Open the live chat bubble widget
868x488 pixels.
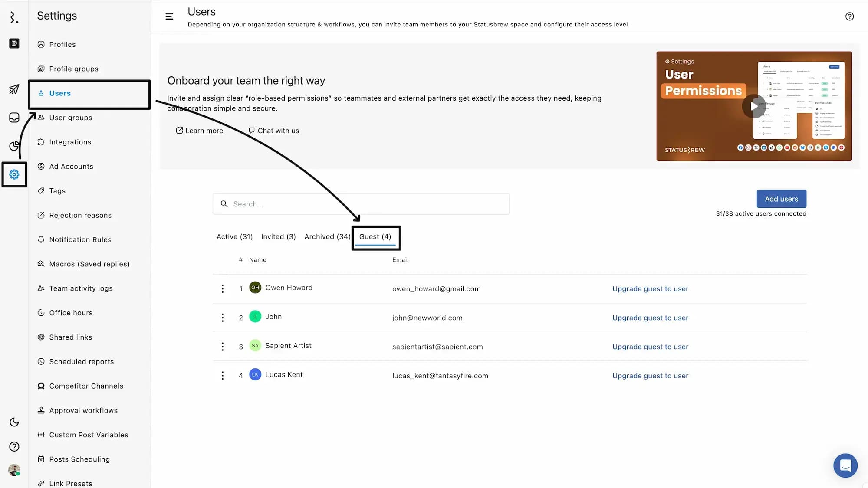(845, 465)
